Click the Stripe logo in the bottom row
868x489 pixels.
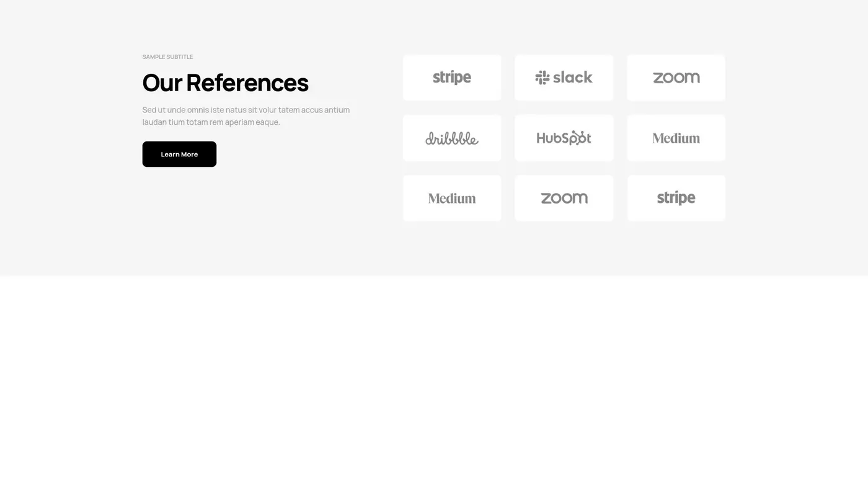(676, 199)
